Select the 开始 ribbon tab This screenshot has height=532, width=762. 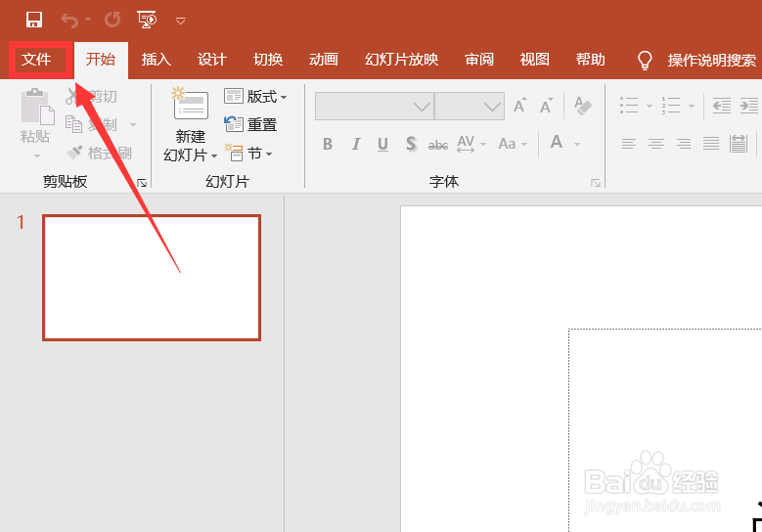[101, 60]
